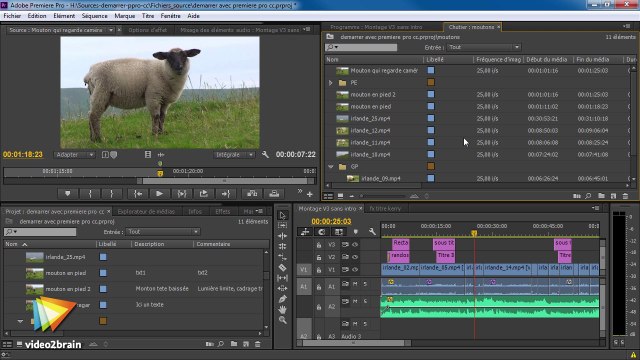Play the source clip

tap(160, 194)
